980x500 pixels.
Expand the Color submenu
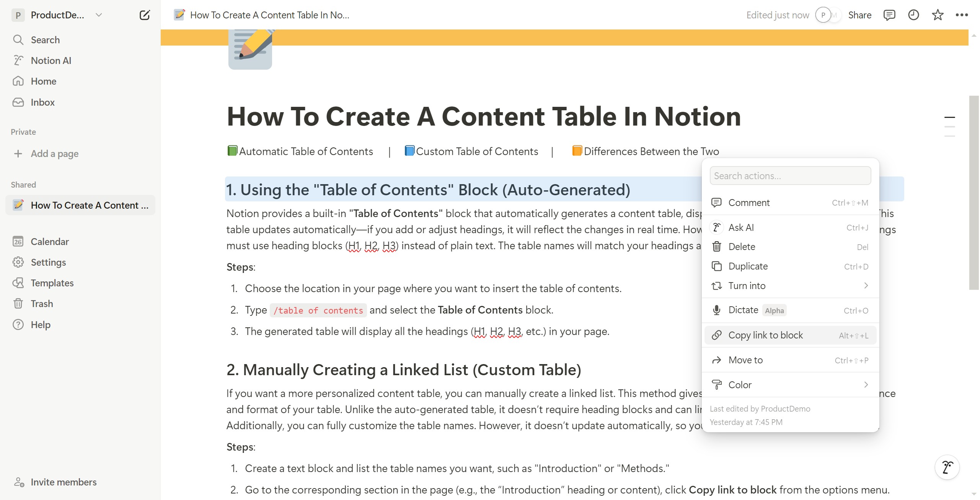click(x=790, y=385)
